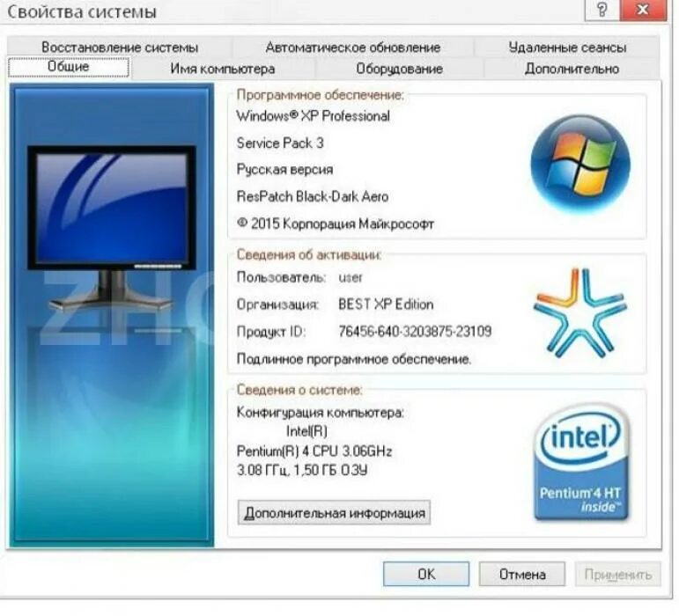Click the Продукт ID label
The width and height of the screenshot is (679, 616).
tap(271, 332)
